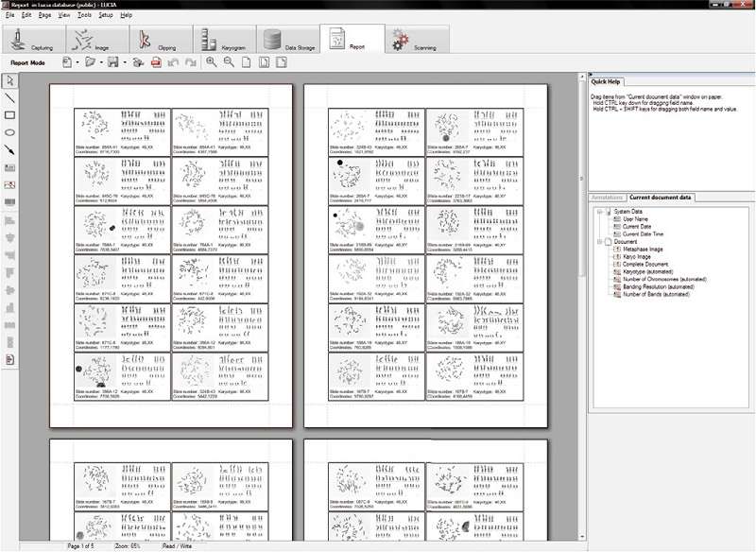Switch to the Clipping module tab
This screenshot has height=552, width=756.
(x=161, y=39)
